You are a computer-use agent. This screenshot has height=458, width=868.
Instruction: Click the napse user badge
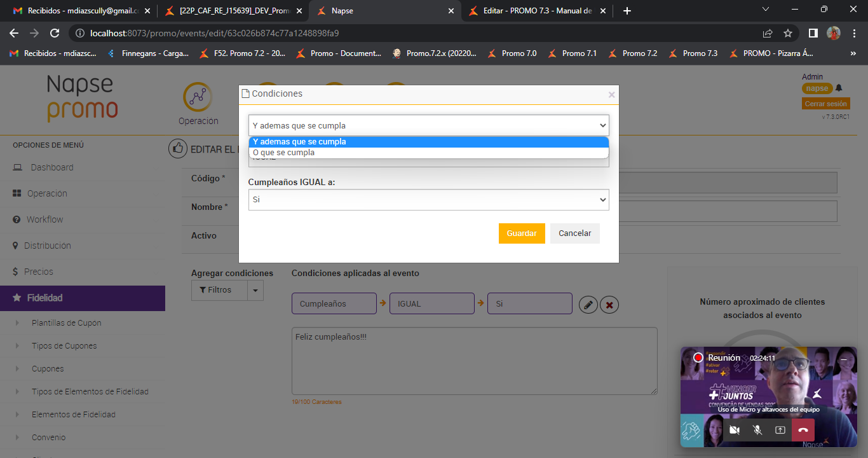817,88
